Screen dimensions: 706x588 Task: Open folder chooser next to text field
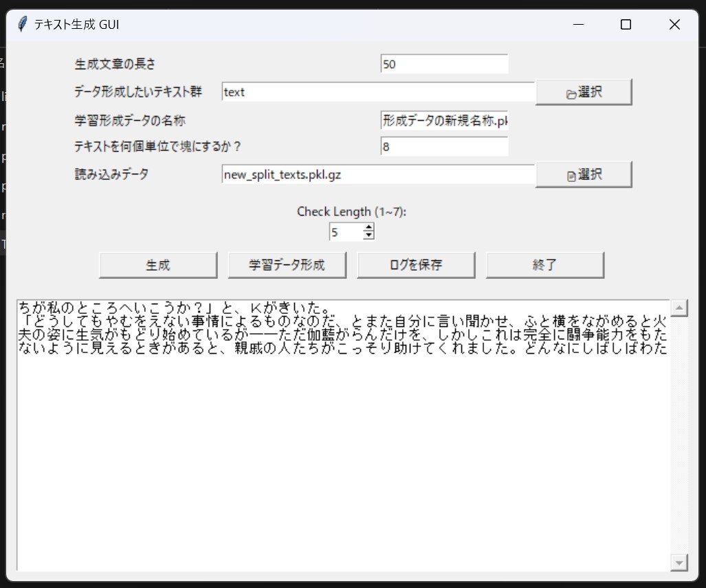pos(584,92)
